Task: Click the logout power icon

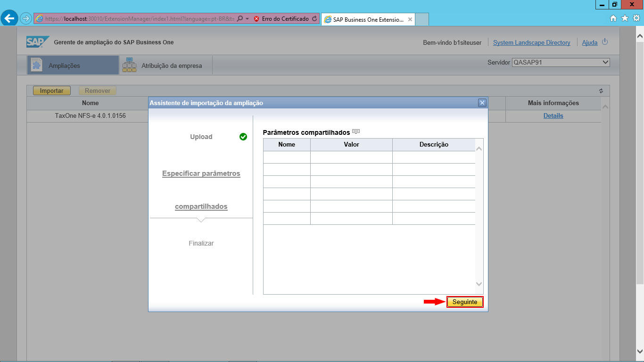Action: pyautogui.click(x=605, y=42)
